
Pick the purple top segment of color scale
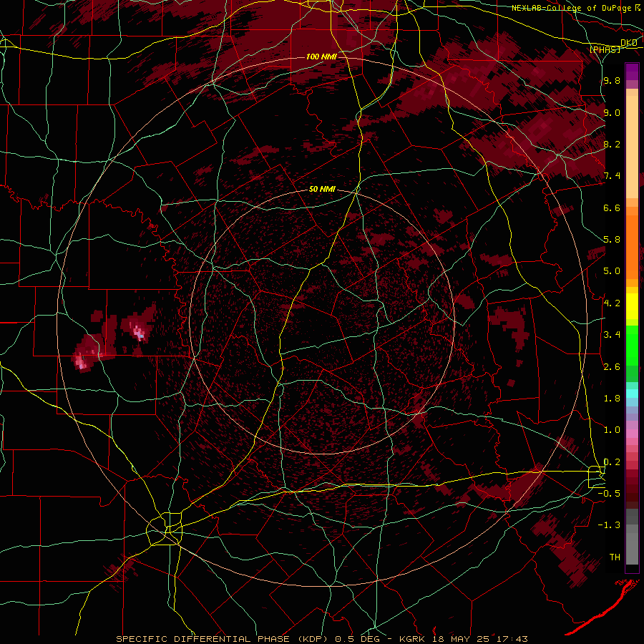[x=632, y=72]
